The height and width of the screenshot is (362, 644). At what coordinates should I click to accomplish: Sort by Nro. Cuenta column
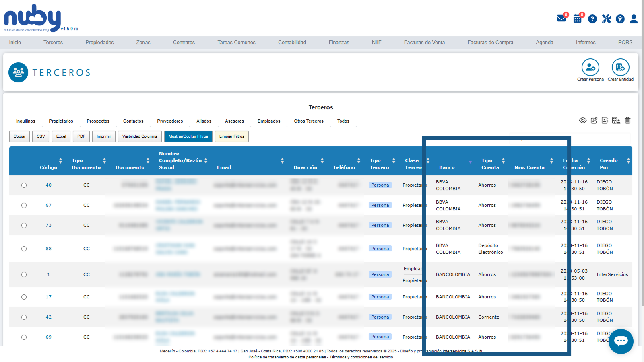point(551,161)
